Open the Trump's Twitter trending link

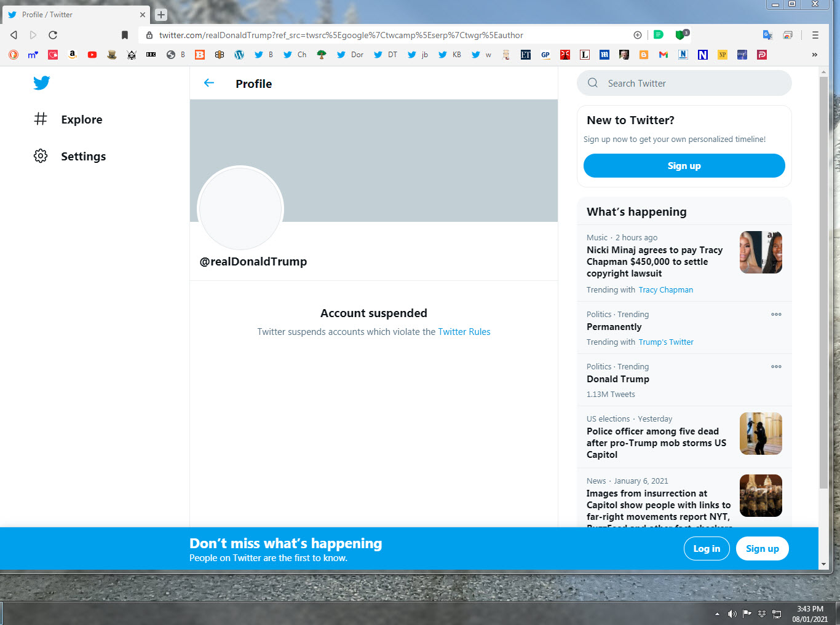[x=666, y=342]
